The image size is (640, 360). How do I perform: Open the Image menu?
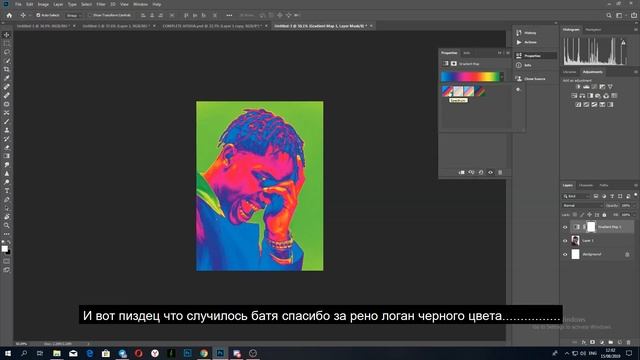[x=43, y=4]
